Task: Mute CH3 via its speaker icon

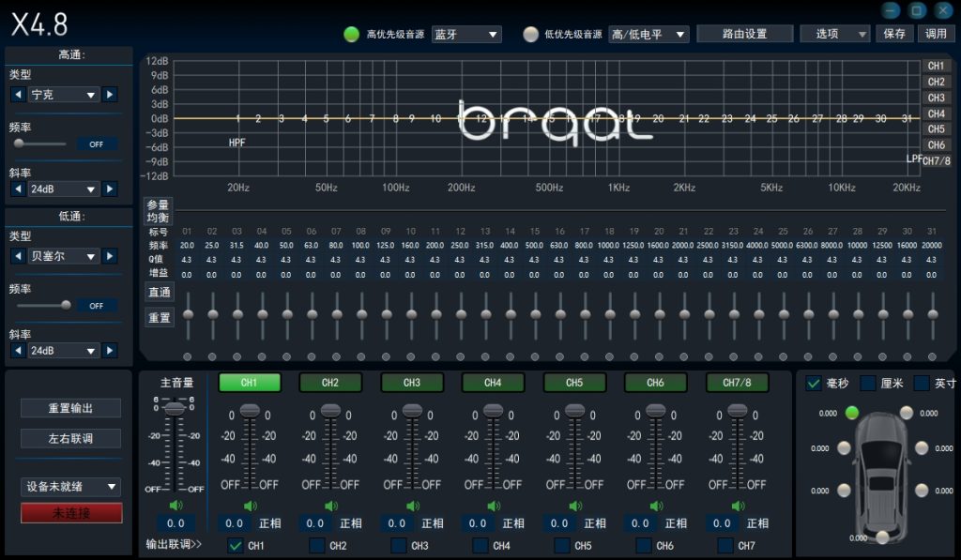Action: coord(413,507)
